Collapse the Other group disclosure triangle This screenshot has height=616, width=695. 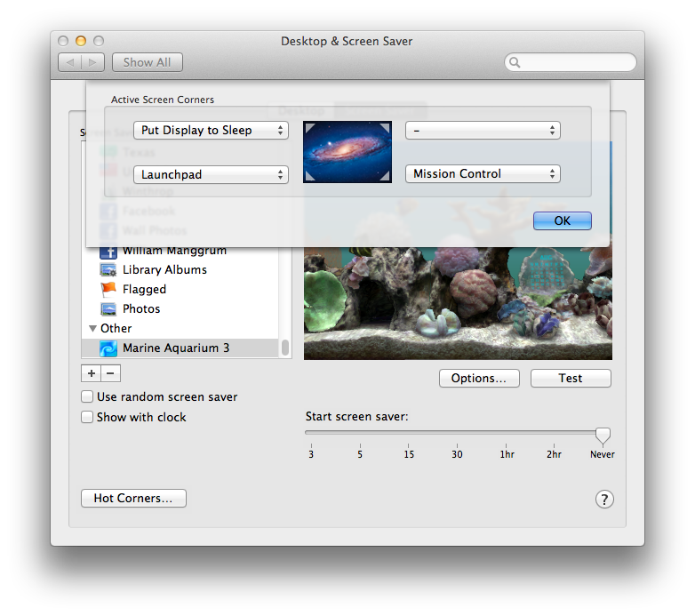92,328
